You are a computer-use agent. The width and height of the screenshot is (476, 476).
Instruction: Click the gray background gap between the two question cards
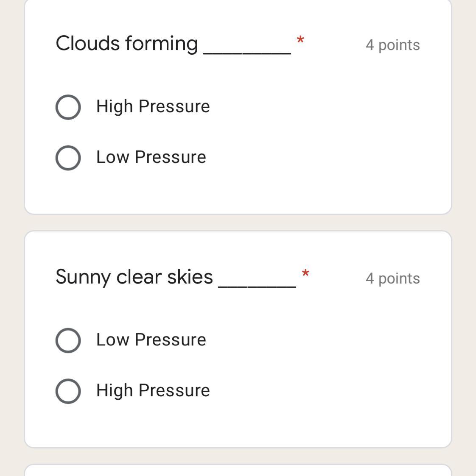[x=238, y=223]
